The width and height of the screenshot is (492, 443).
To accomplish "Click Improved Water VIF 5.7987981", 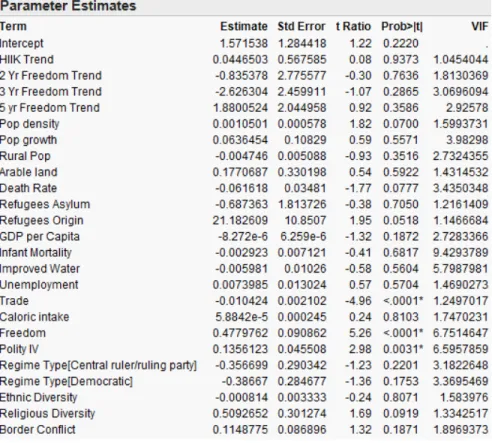I will [461, 269].
